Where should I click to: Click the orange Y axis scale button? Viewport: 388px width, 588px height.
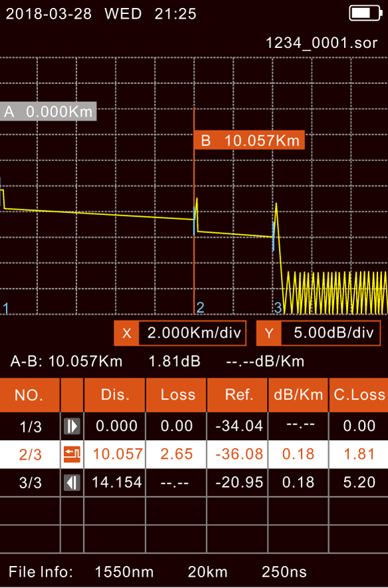click(269, 333)
